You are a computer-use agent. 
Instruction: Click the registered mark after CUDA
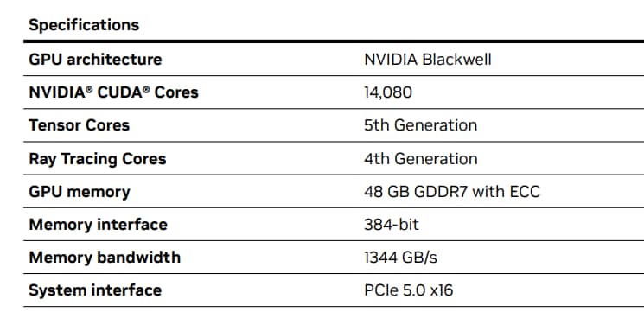pos(146,90)
